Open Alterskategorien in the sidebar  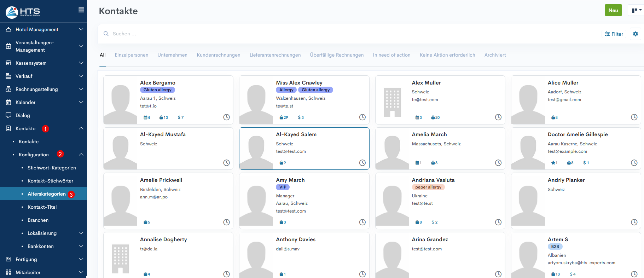(47, 194)
